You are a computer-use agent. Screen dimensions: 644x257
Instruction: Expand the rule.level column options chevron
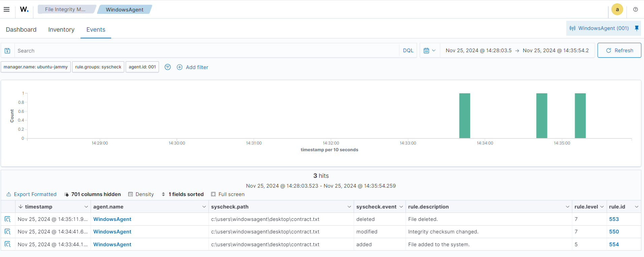[x=602, y=207]
